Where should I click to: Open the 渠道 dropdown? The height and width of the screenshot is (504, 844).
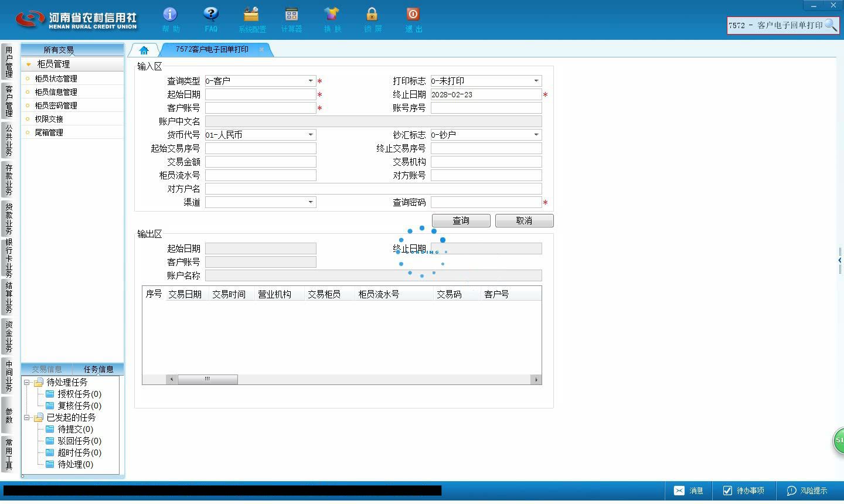point(311,202)
